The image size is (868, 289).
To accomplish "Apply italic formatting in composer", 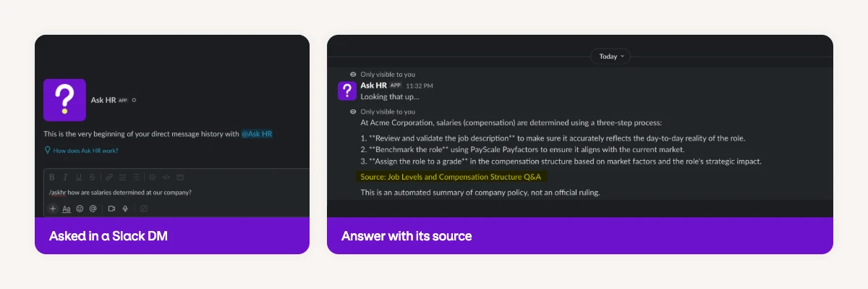I will (x=65, y=177).
